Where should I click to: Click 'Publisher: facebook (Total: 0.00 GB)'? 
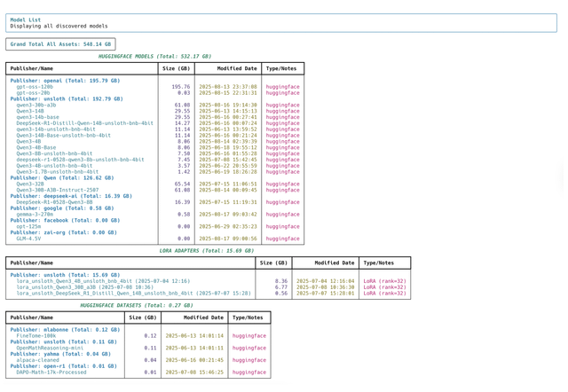click(65, 221)
